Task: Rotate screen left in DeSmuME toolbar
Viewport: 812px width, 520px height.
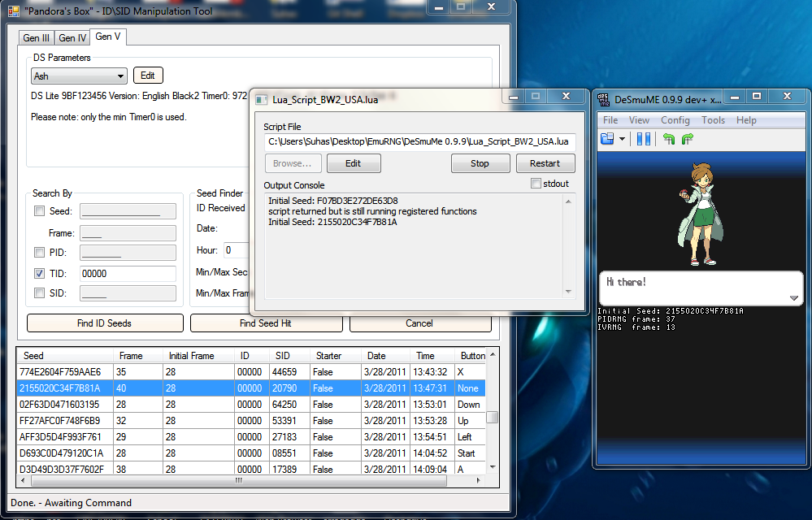Action: (669, 139)
